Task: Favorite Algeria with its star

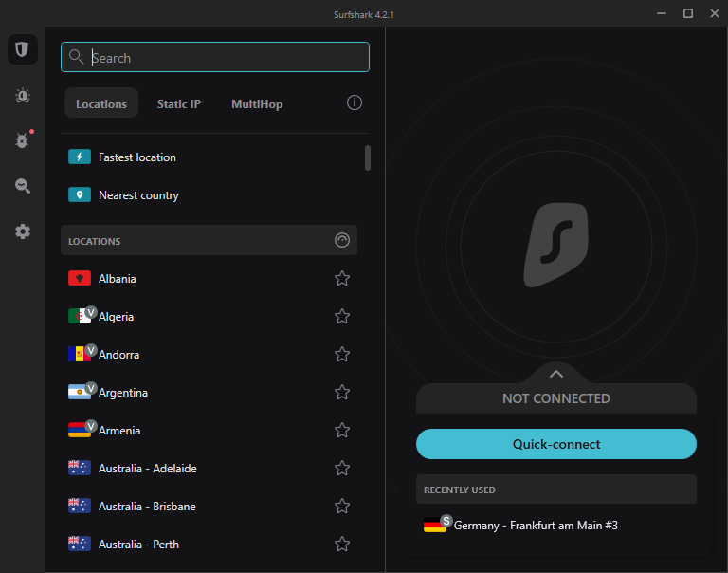Action: pyautogui.click(x=342, y=316)
